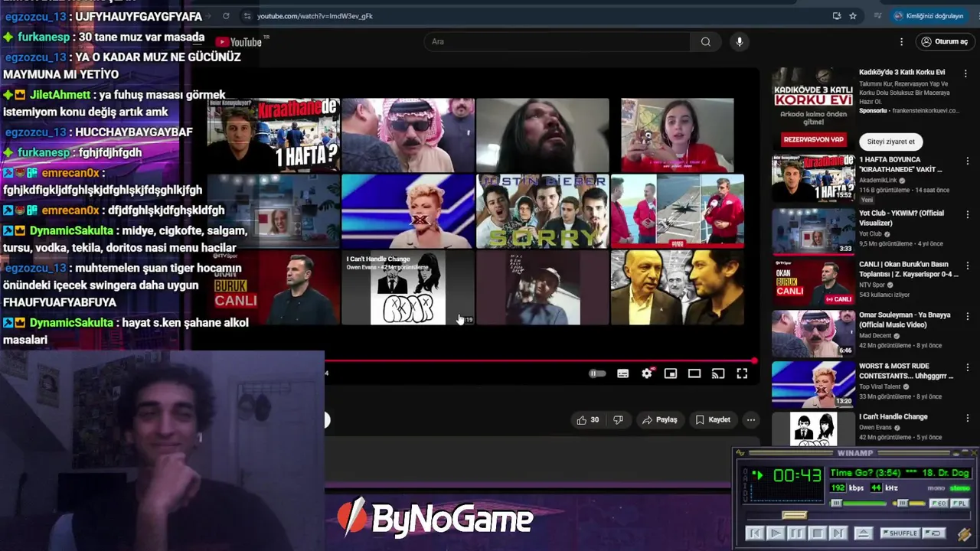Bookmark this page with the star icon
This screenshot has height=551, width=980.
coord(853,16)
